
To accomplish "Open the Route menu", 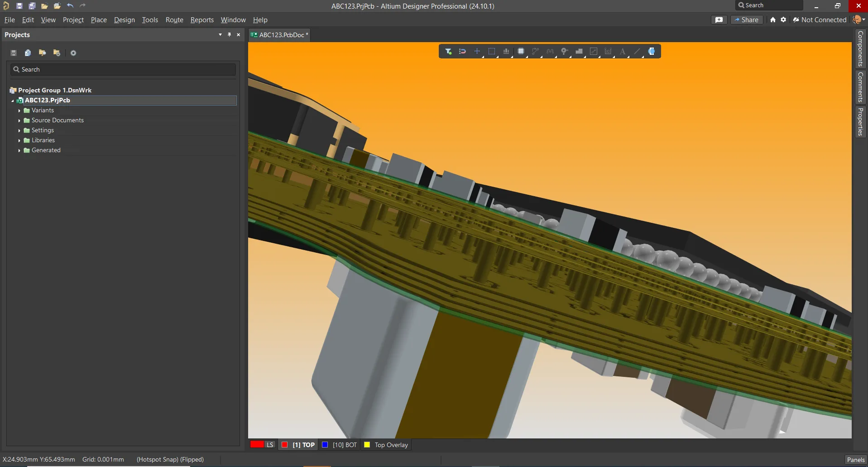I will (x=174, y=20).
